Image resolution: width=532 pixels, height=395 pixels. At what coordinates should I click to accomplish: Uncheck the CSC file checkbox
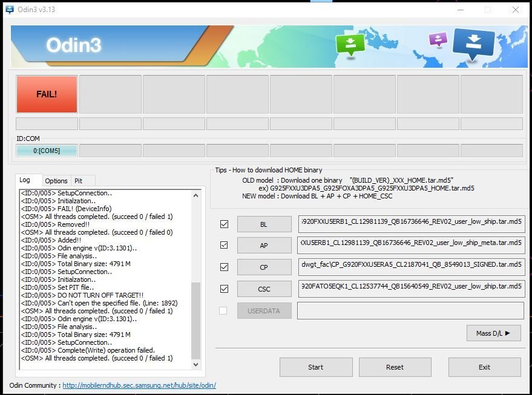pyautogui.click(x=224, y=289)
